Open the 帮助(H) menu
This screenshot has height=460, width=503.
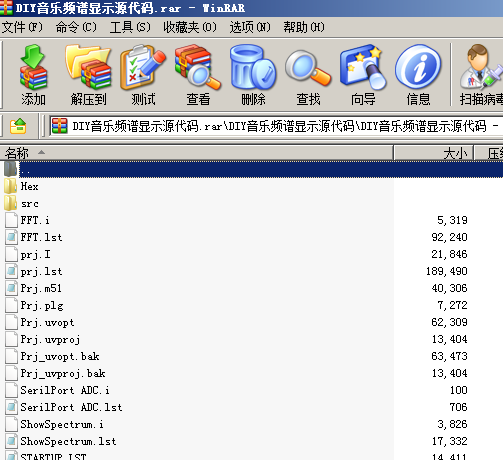304,27
